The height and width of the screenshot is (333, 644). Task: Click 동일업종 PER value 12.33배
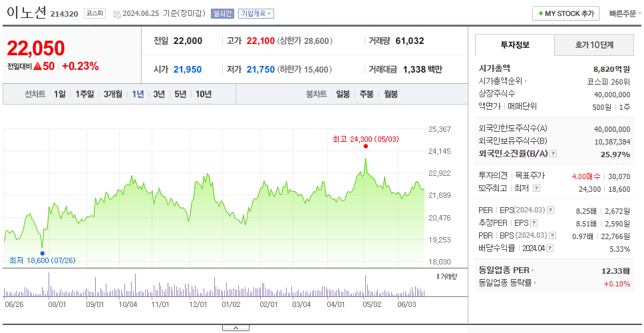(615, 271)
